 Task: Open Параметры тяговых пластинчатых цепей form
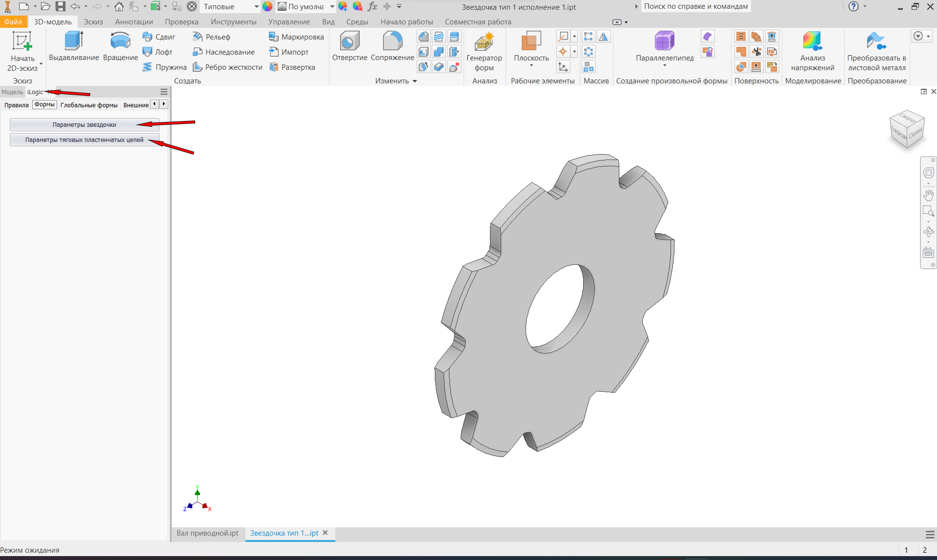point(84,140)
